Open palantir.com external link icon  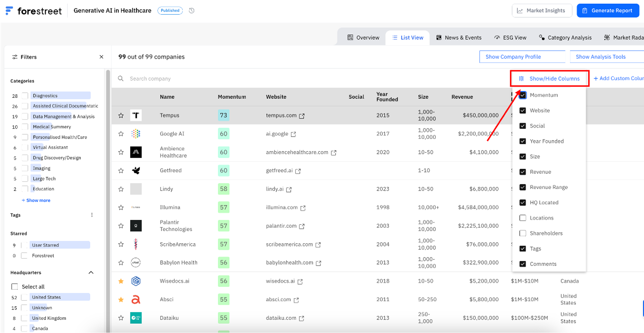click(x=302, y=226)
